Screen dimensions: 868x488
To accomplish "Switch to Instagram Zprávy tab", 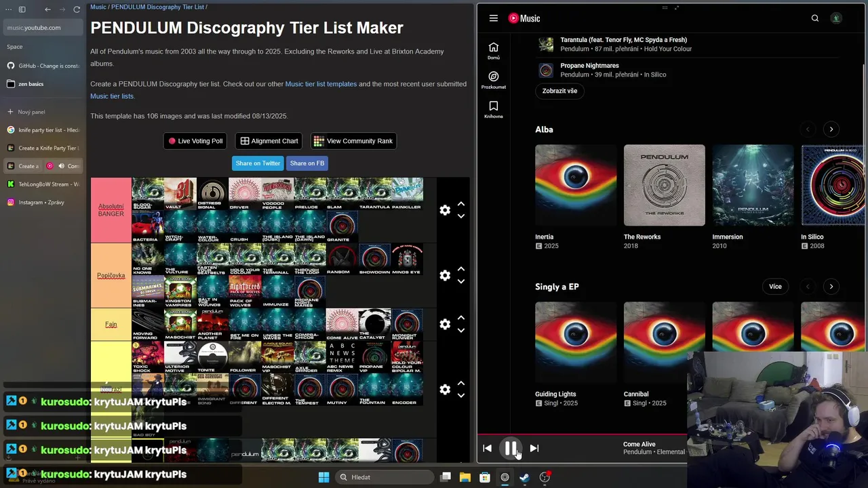I will coord(43,203).
